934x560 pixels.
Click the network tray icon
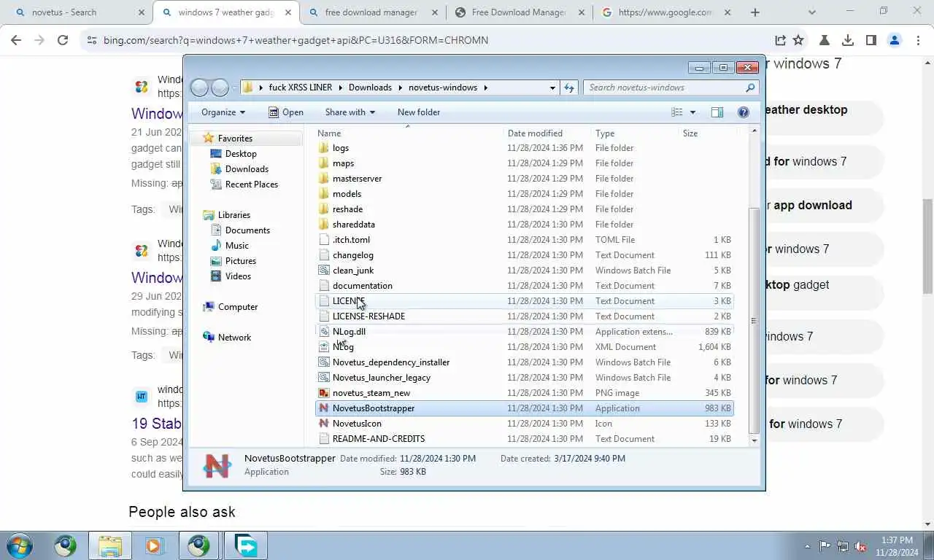[843, 546]
